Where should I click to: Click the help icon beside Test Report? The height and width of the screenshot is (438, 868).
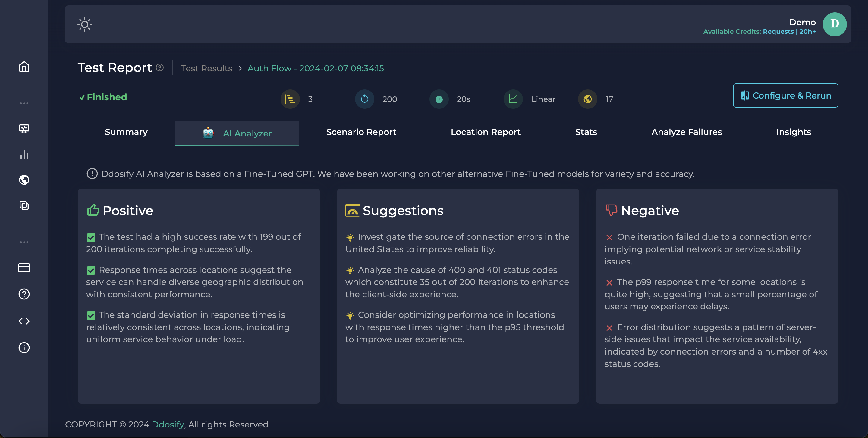pyautogui.click(x=160, y=68)
